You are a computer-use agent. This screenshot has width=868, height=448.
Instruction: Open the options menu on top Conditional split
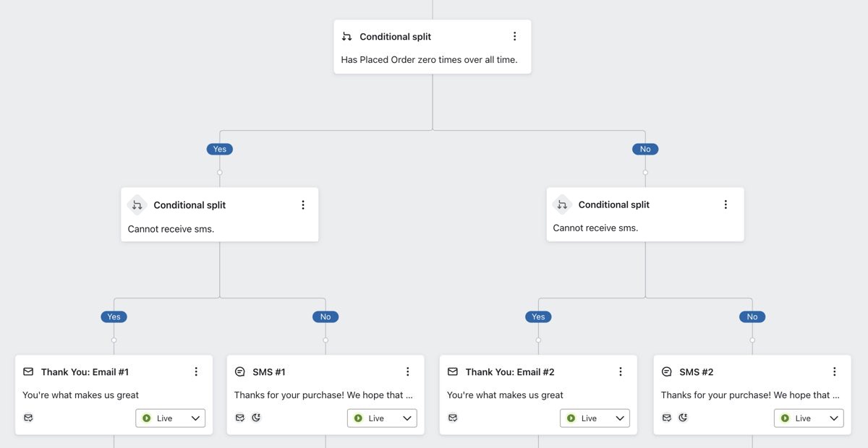pyautogui.click(x=515, y=35)
